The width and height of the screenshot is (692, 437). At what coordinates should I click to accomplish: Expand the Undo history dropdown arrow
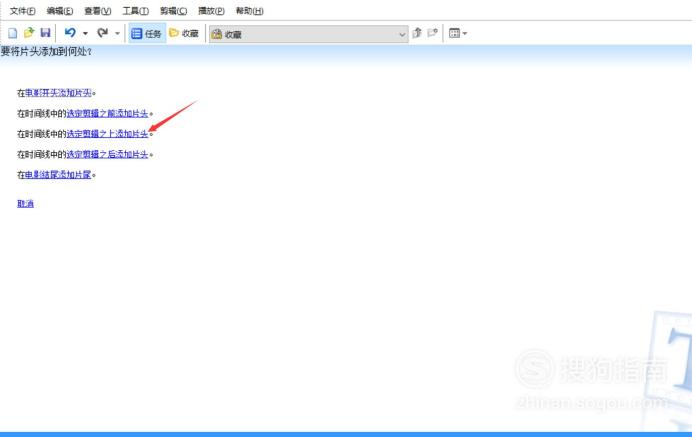tap(85, 33)
